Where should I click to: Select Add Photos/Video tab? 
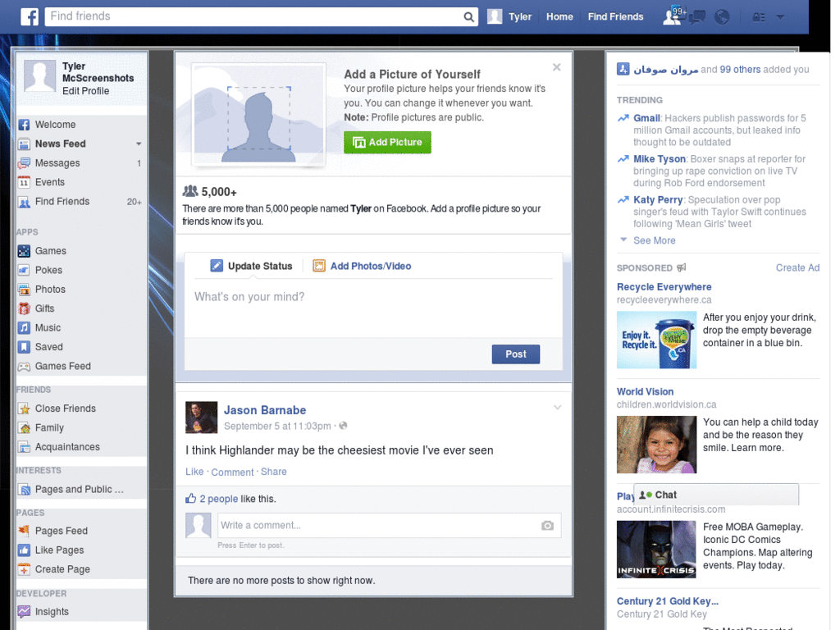pos(362,266)
